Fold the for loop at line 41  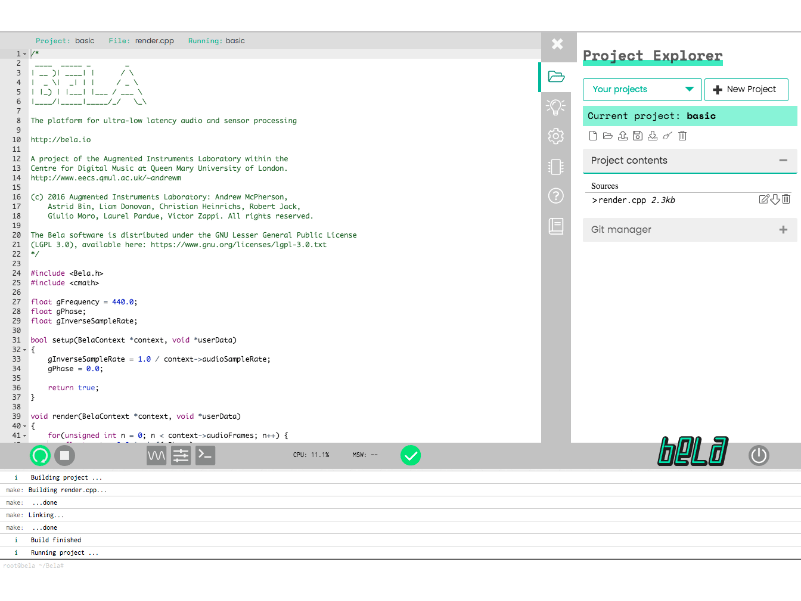(x=25, y=435)
